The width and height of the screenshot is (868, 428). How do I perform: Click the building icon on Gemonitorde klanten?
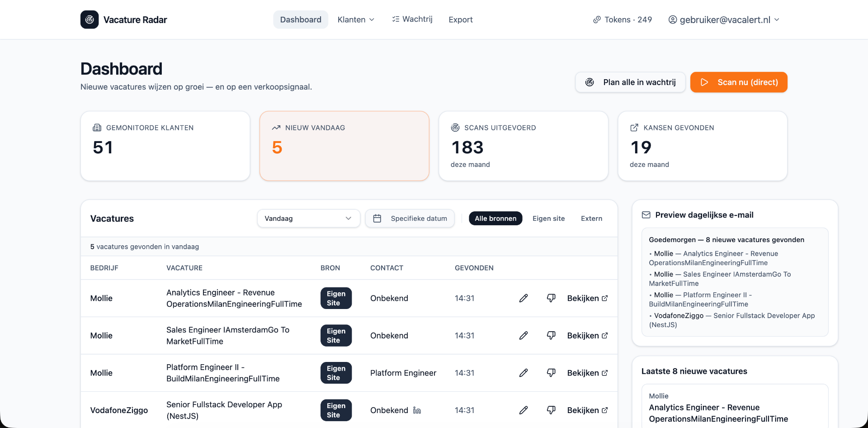(x=97, y=128)
